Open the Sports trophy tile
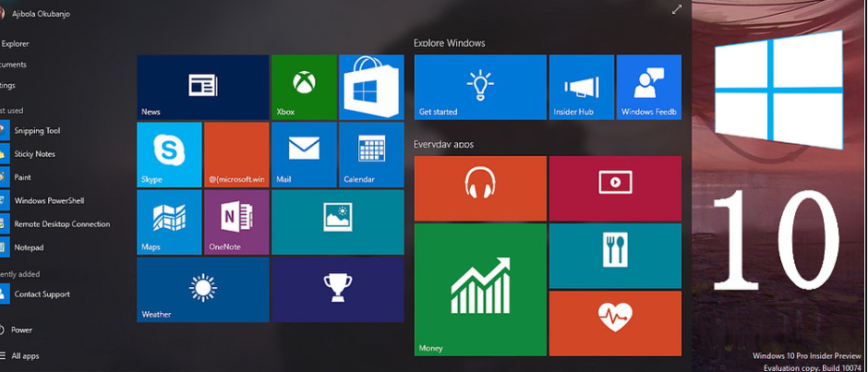Image resolution: width=868 pixels, height=372 pixels. [x=338, y=290]
